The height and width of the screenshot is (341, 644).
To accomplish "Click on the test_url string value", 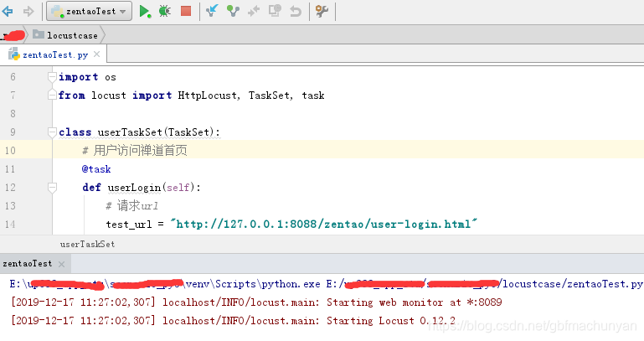I will pos(323,225).
